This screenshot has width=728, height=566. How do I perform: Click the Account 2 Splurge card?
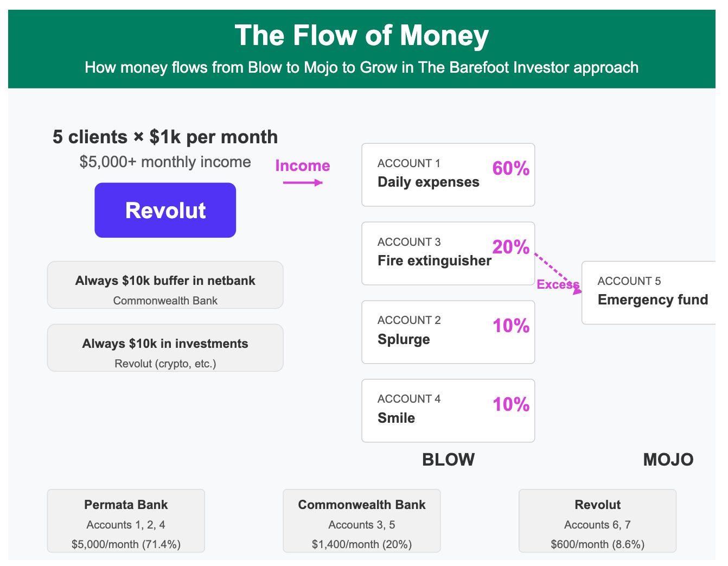[x=448, y=332]
